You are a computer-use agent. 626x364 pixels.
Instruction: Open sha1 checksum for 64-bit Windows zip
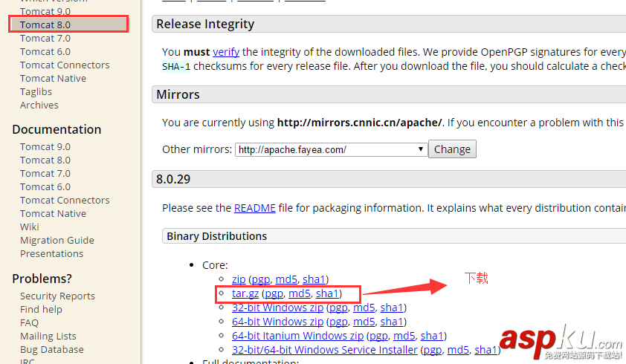click(x=392, y=322)
